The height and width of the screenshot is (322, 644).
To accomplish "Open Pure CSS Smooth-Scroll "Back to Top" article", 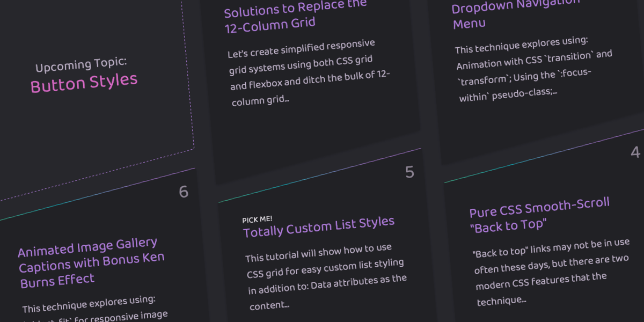I will pos(540,214).
